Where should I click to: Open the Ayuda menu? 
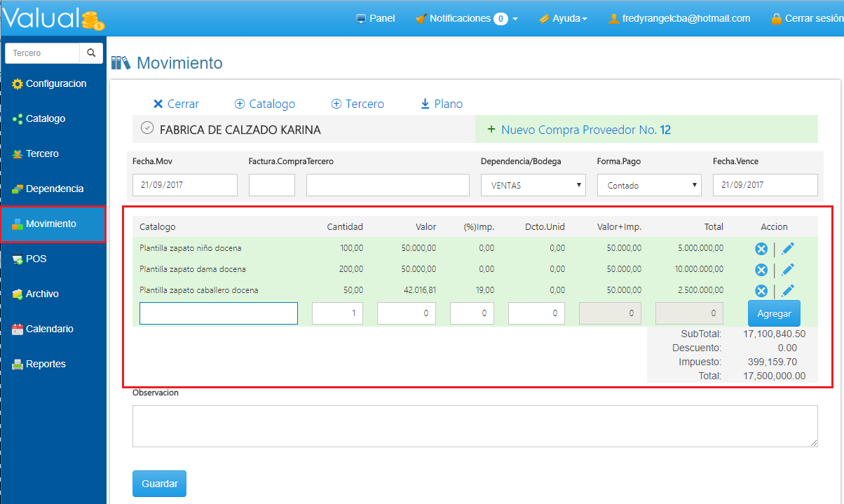[563, 19]
